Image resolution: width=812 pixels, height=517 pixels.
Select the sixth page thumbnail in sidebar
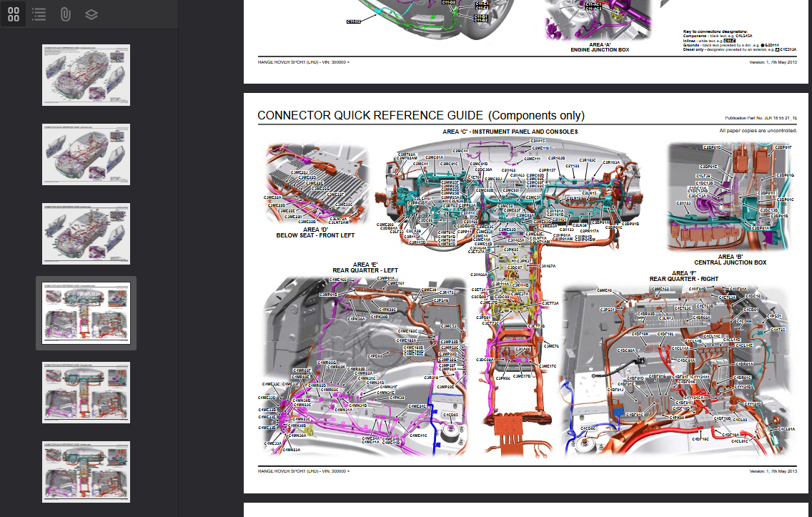tap(86, 471)
